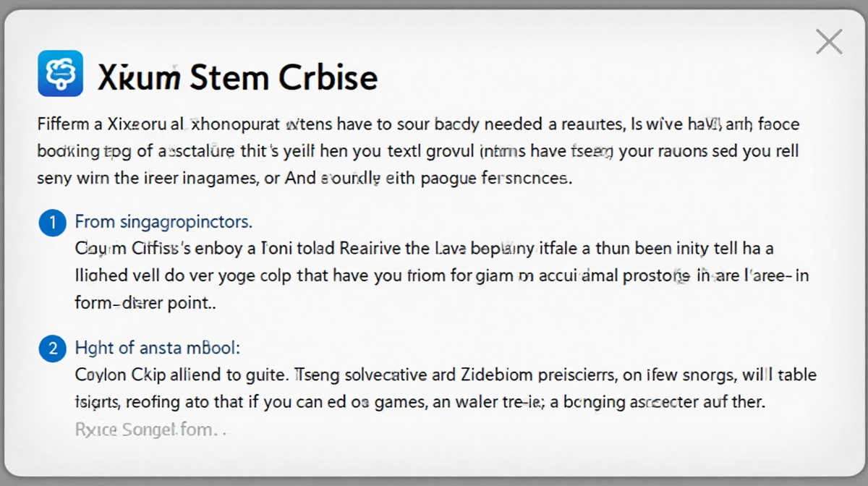Click the number 2 step badge
The width and height of the screenshot is (868, 486).
coord(52,349)
